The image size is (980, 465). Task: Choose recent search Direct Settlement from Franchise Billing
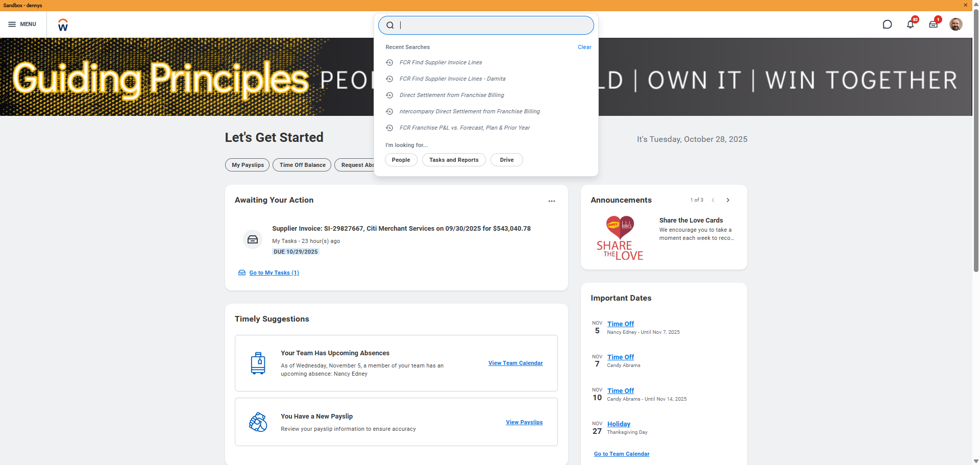click(452, 95)
